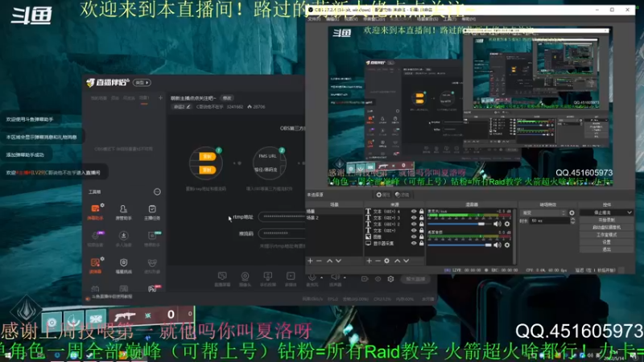Open the 视图(V) menu in OBS
Screen dimensions: 644x362
point(351,19)
